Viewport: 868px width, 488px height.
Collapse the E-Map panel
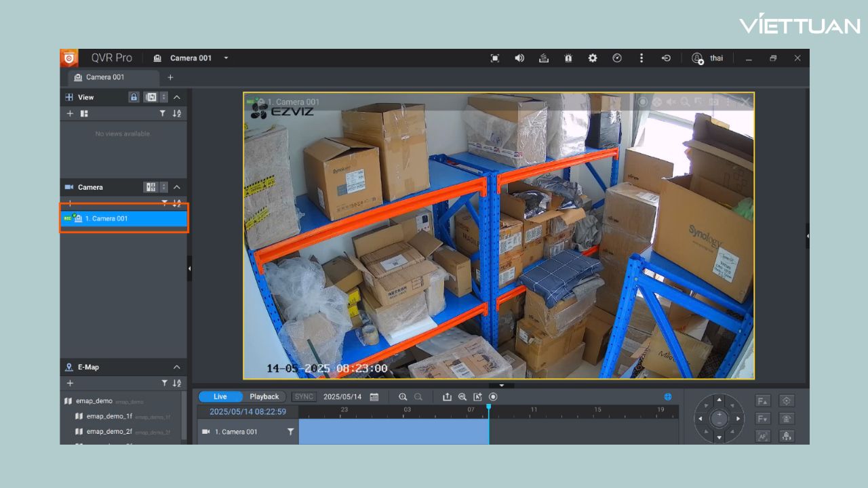coord(177,367)
